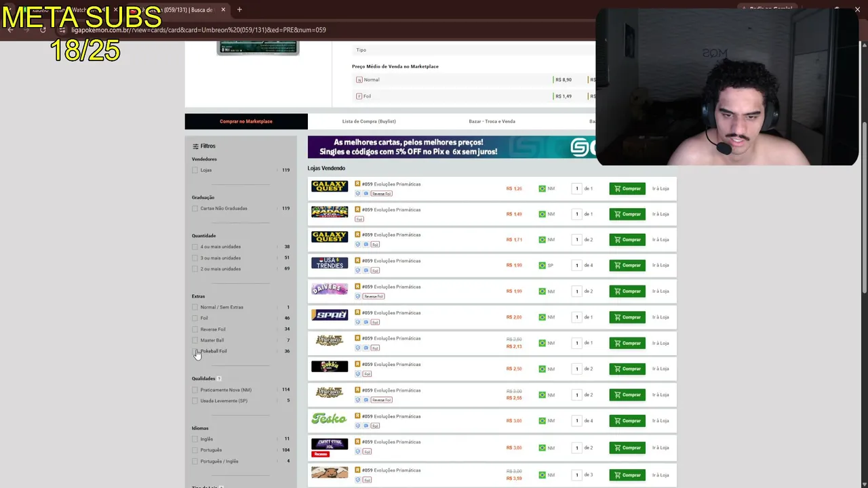
Task: Click the SPAB store logo
Action: point(330,315)
